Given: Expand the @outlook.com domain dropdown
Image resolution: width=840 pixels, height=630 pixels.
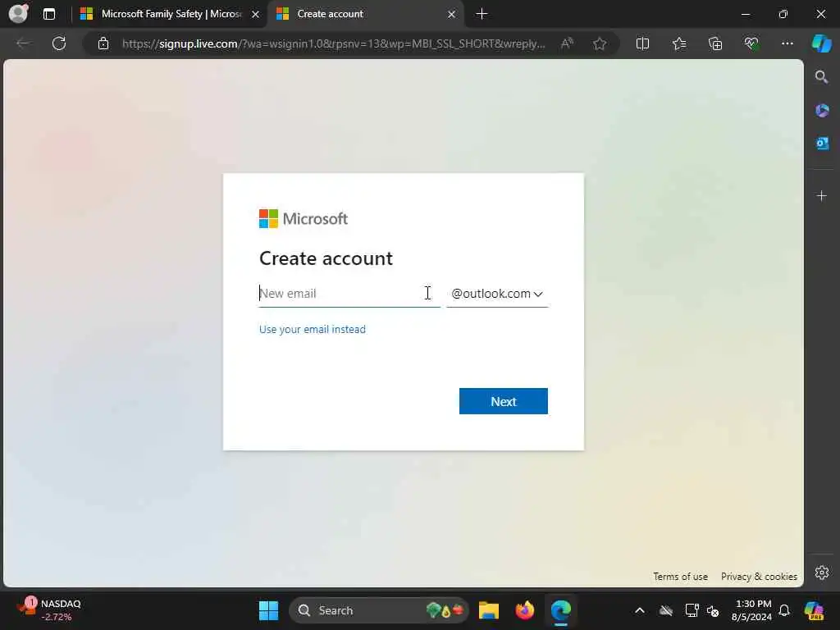Looking at the screenshot, I should [497, 294].
